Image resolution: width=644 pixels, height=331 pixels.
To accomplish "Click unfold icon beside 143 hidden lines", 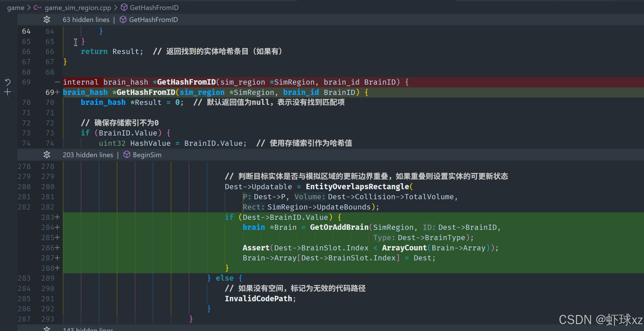I will pos(47,329).
